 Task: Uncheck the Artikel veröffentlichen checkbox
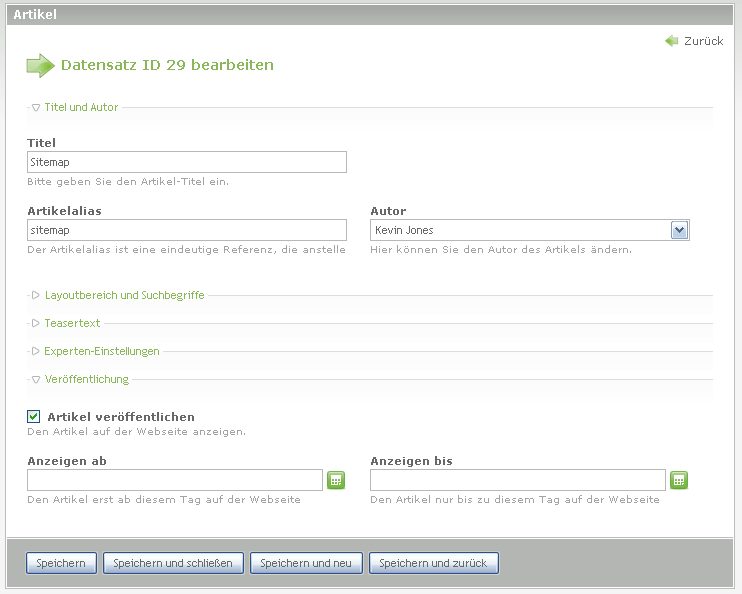(x=33, y=416)
